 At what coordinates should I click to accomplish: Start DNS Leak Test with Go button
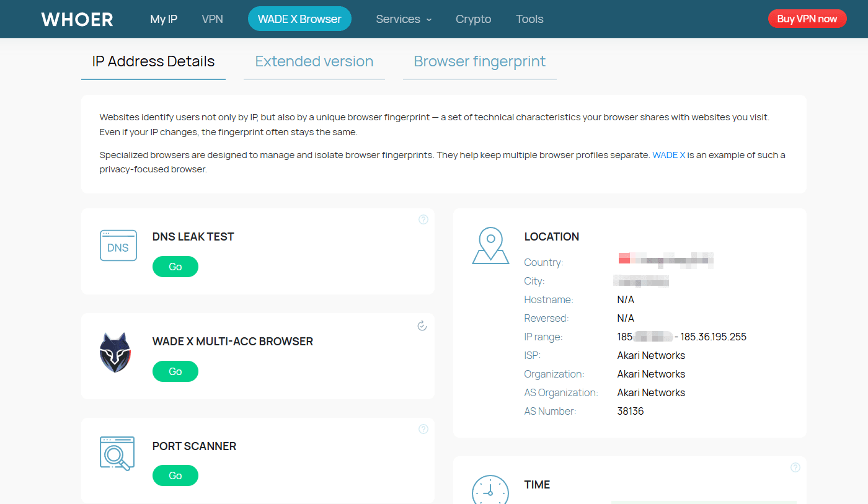tap(175, 267)
